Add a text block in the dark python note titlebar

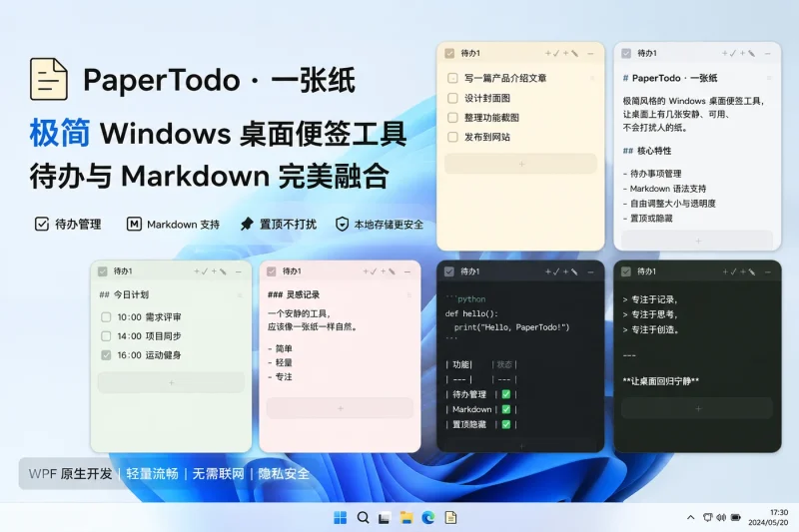[570, 271]
